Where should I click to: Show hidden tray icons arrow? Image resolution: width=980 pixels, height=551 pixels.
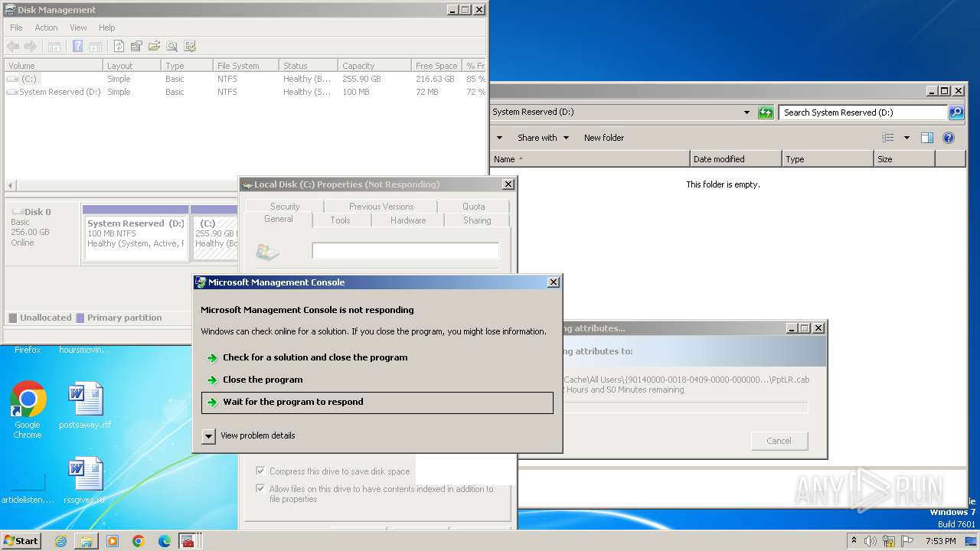854,541
